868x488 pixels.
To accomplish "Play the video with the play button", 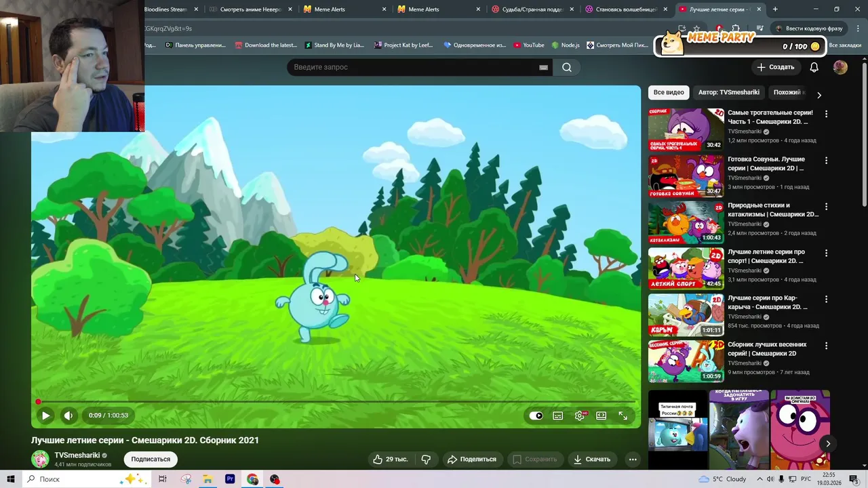I will pyautogui.click(x=45, y=415).
